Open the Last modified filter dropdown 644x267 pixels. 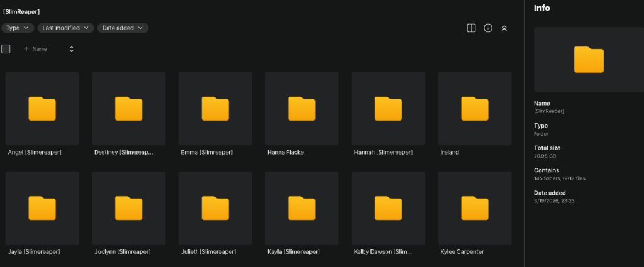tap(65, 28)
